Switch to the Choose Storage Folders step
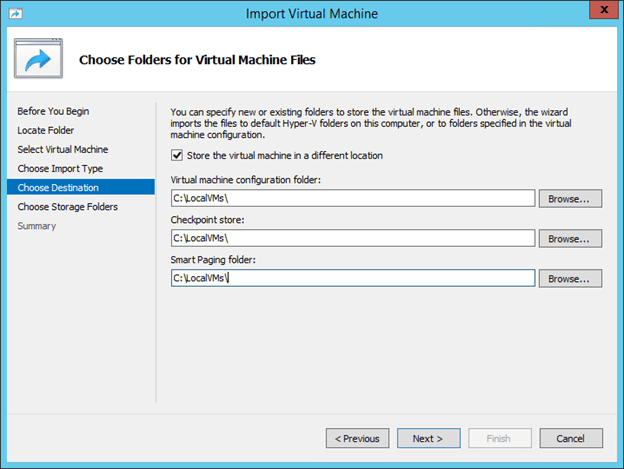The height and width of the screenshot is (469, 624). click(67, 206)
